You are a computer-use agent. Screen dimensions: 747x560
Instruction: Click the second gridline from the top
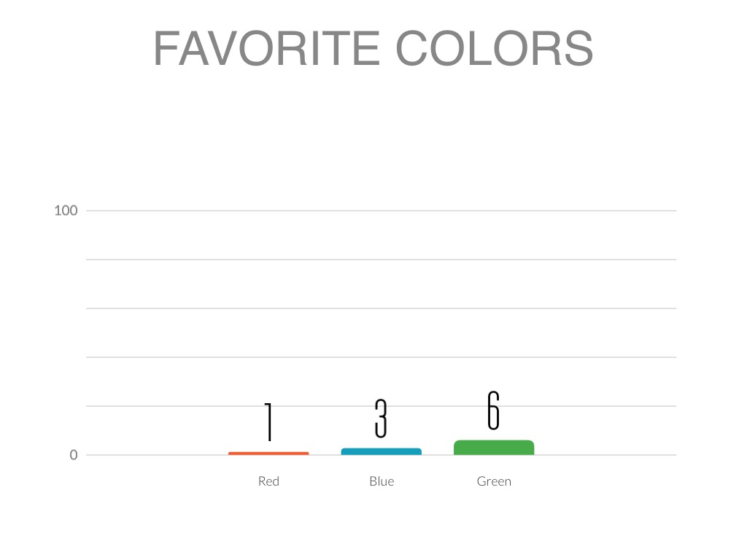click(379, 260)
